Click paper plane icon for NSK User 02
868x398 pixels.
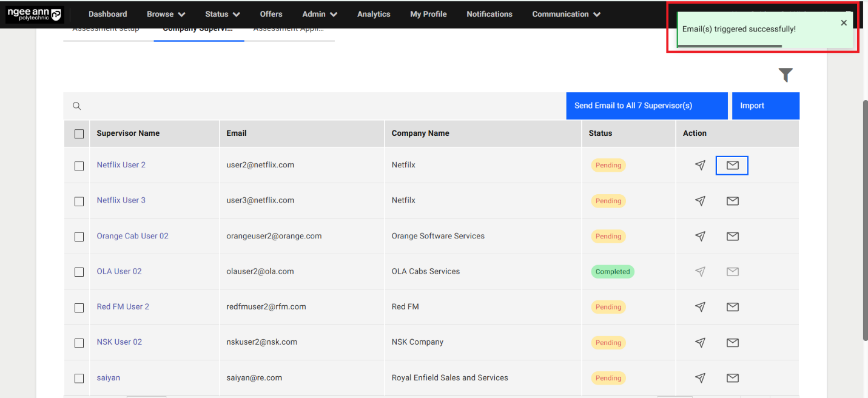coord(700,343)
